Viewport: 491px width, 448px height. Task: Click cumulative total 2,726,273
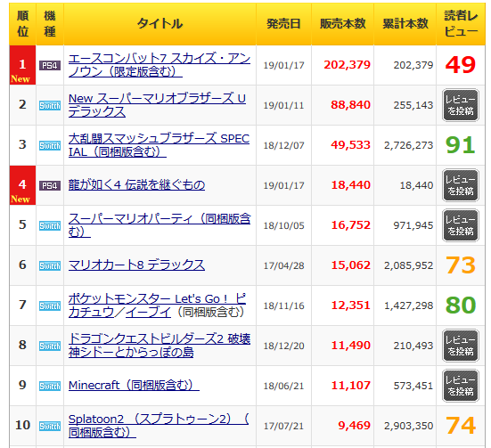pos(409,145)
